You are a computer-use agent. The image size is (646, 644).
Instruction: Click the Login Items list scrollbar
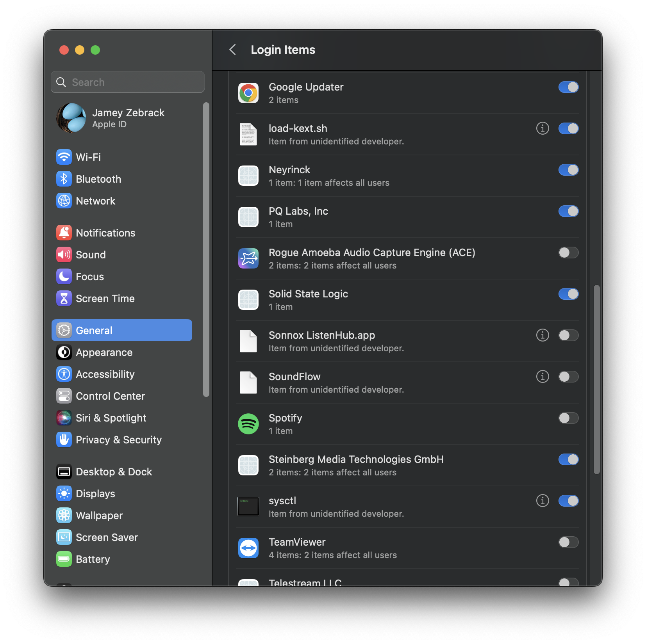596,379
